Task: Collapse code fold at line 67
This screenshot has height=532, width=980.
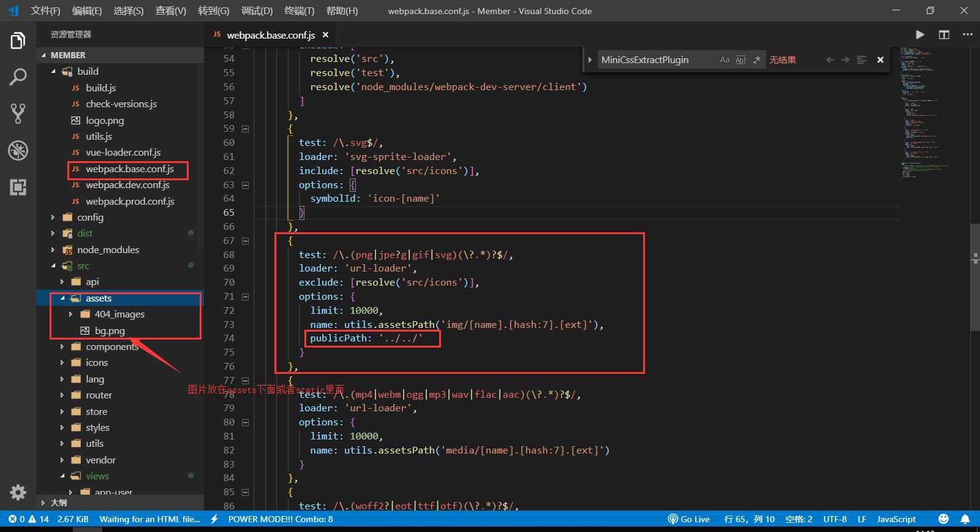Action: (x=245, y=241)
